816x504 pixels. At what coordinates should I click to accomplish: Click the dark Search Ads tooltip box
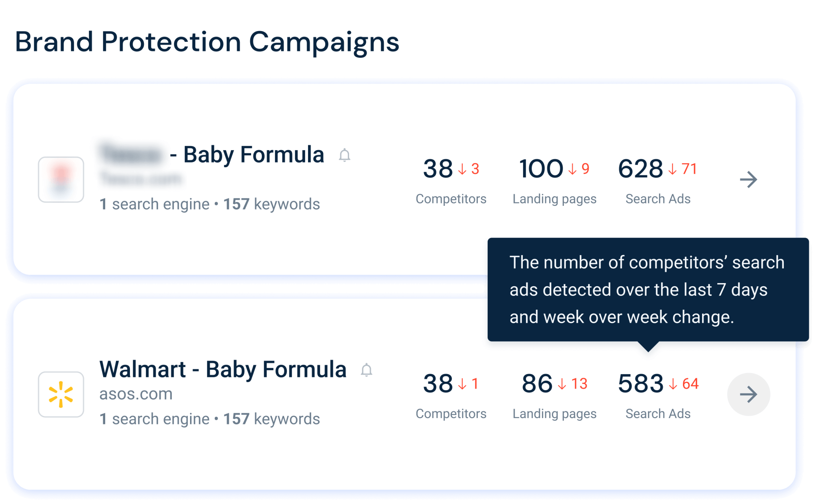click(648, 290)
